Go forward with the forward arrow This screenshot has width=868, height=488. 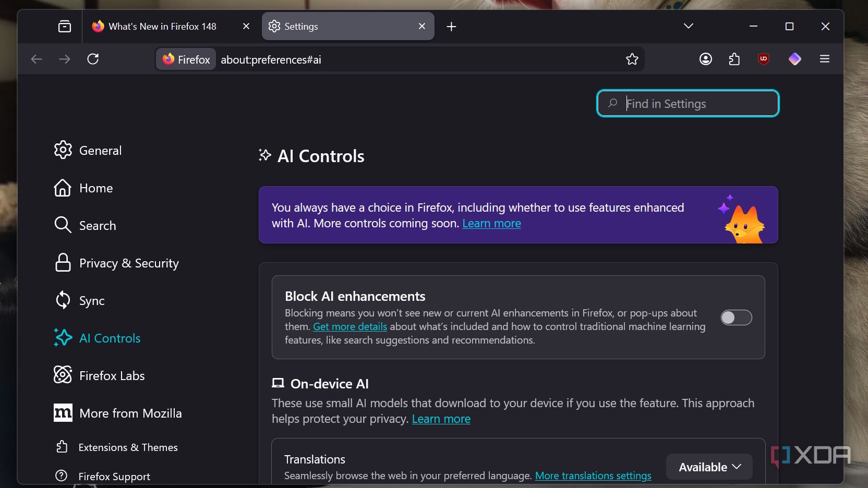(65, 59)
